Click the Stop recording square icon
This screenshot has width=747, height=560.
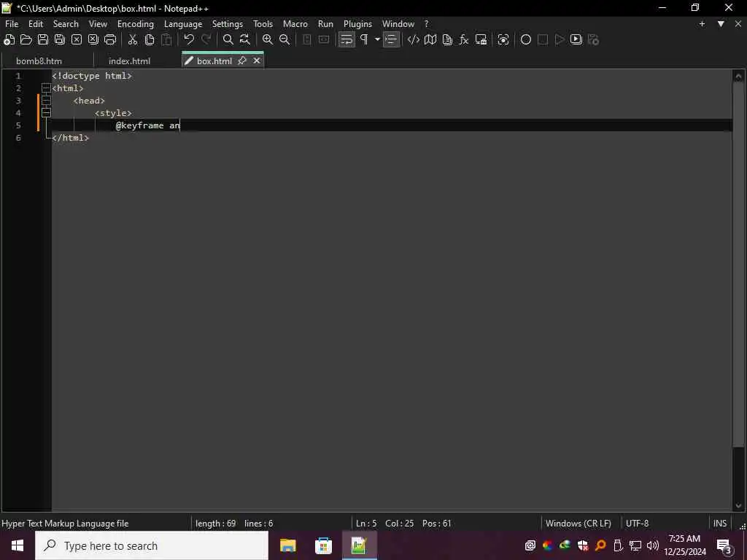(543, 40)
